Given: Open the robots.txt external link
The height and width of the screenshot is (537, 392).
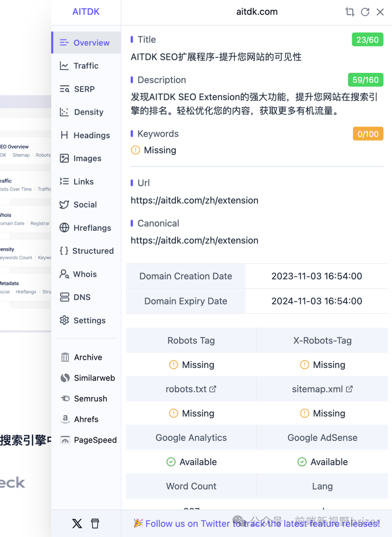Looking at the screenshot, I should click(191, 389).
